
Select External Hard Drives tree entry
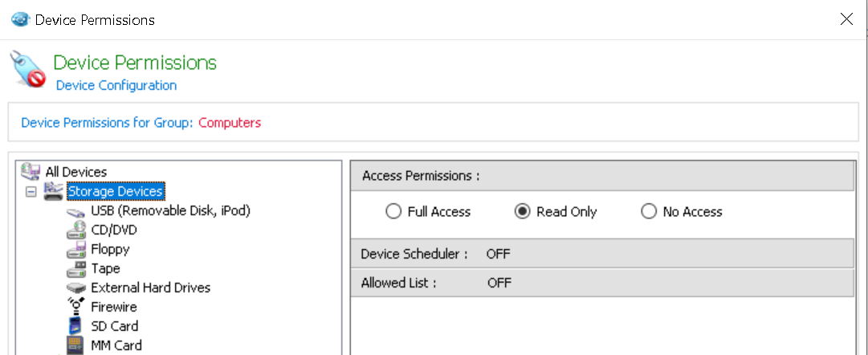tap(151, 288)
